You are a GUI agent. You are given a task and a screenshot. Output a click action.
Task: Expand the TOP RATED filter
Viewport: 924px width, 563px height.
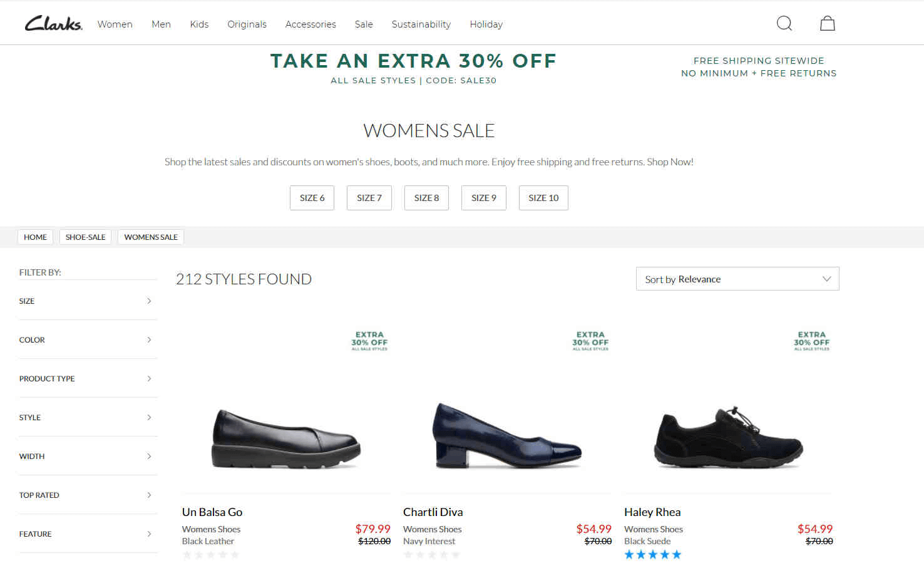(88, 495)
